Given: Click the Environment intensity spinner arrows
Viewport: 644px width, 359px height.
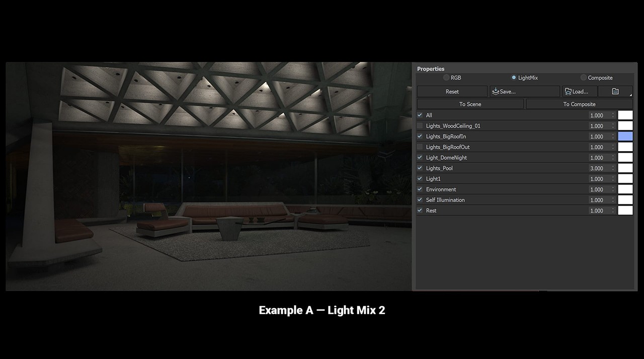Looking at the screenshot, I should pos(613,189).
